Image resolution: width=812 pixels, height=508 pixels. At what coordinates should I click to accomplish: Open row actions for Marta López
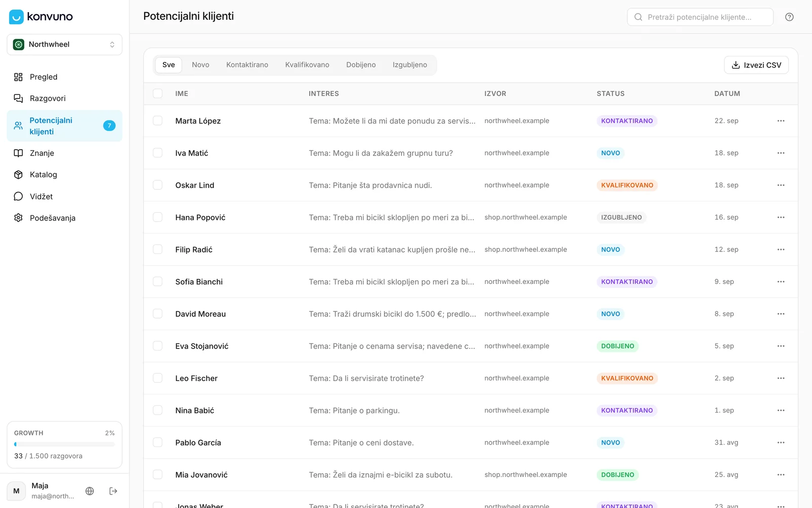pyautogui.click(x=781, y=121)
